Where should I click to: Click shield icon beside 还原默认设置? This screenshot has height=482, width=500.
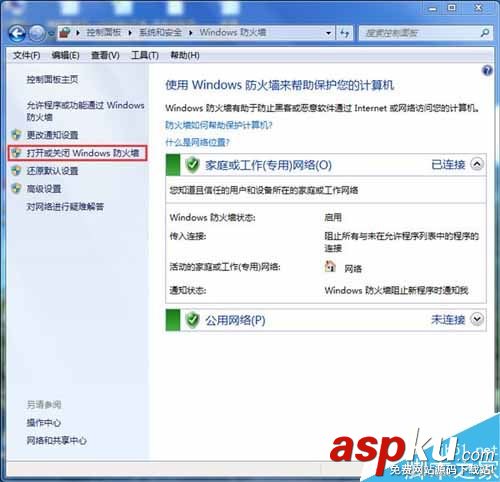[x=16, y=171]
